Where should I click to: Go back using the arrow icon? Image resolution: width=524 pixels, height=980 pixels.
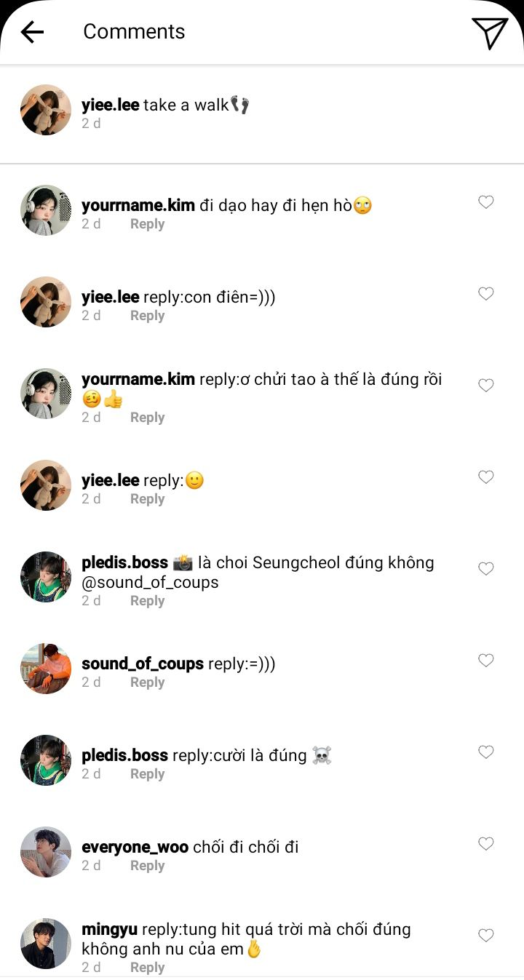tap(32, 32)
